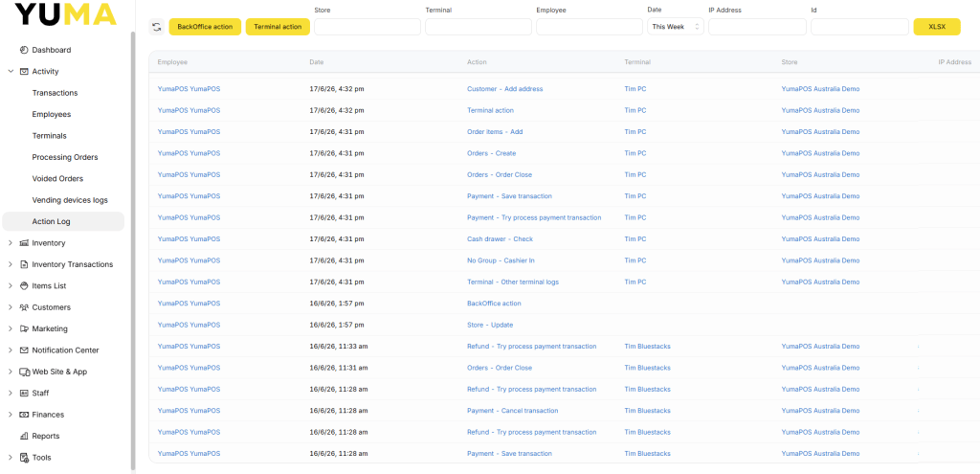The height and width of the screenshot is (474, 980).
Task: Click the Action column header
Action: [x=477, y=62]
